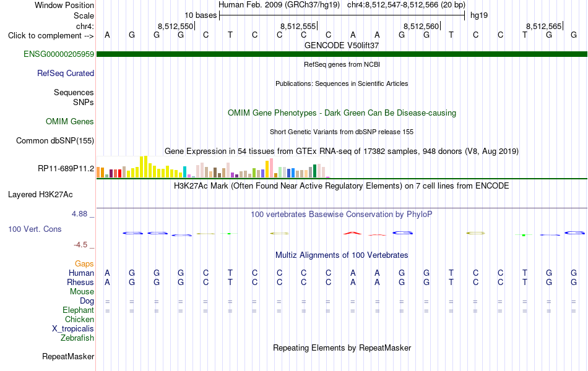
Task: Click the Dog species label
Action: (x=87, y=301)
